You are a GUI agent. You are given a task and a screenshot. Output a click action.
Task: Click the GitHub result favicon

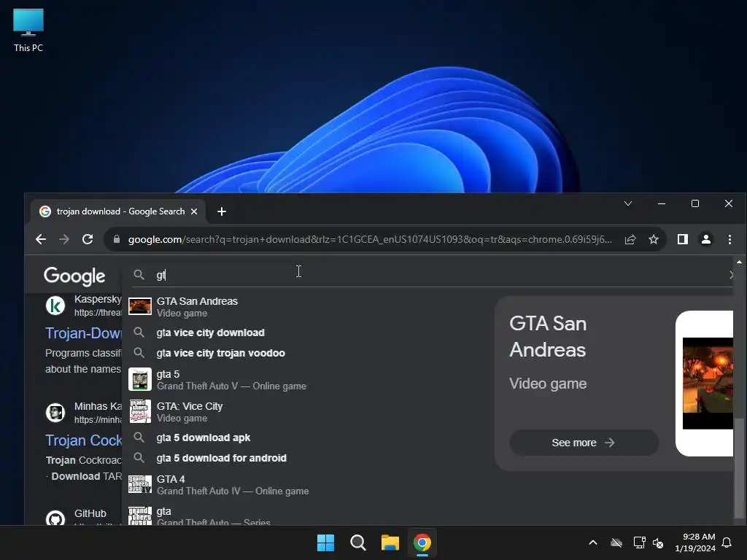pyautogui.click(x=55, y=518)
